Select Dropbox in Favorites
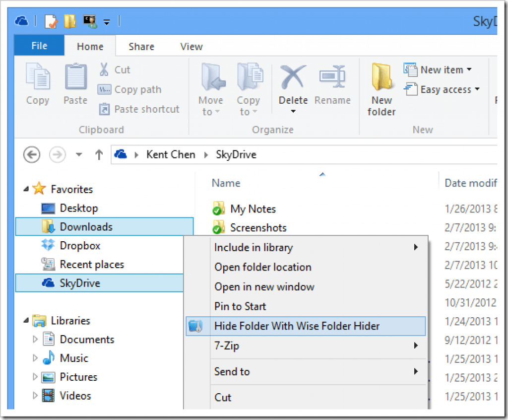 pyautogui.click(x=80, y=246)
